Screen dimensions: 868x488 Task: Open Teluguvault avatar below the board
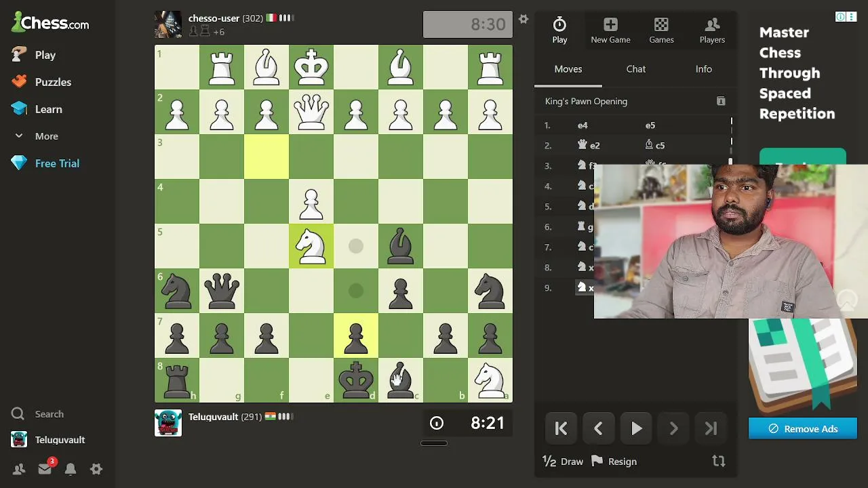pyautogui.click(x=168, y=423)
